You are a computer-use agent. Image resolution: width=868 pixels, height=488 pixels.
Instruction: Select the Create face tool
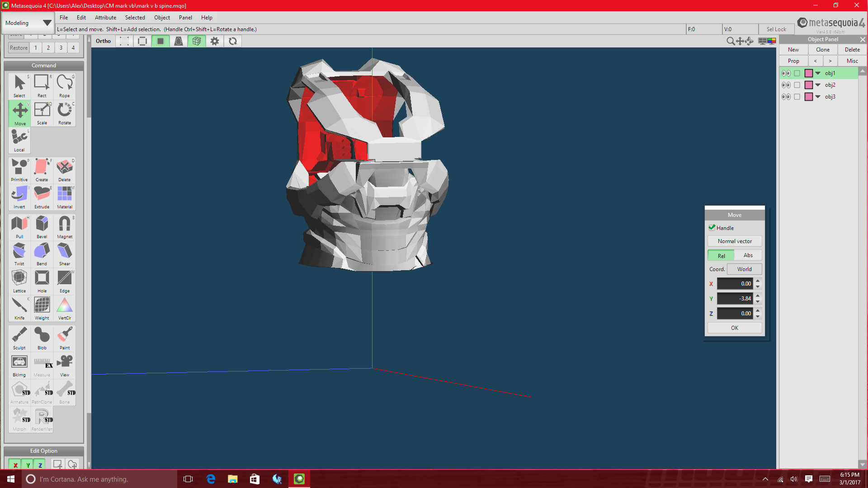pyautogui.click(x=42, y=170)
